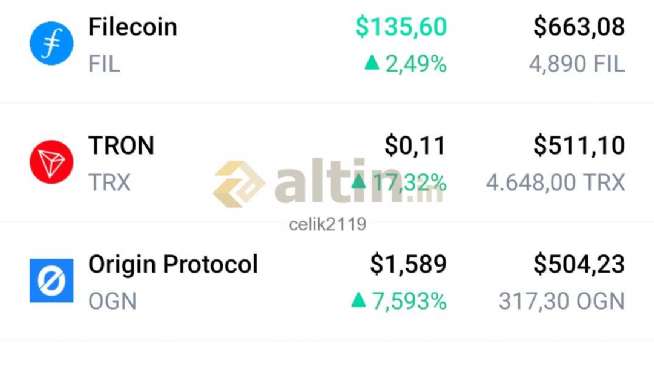Click the 4.648,00 TRX holdings amount

click(556, 183)
